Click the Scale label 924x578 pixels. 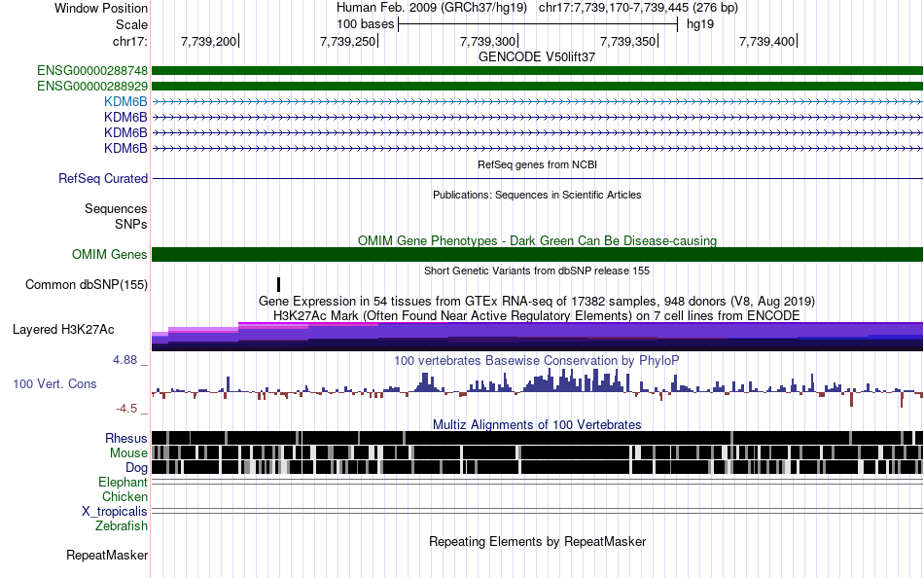pos(131,24)
